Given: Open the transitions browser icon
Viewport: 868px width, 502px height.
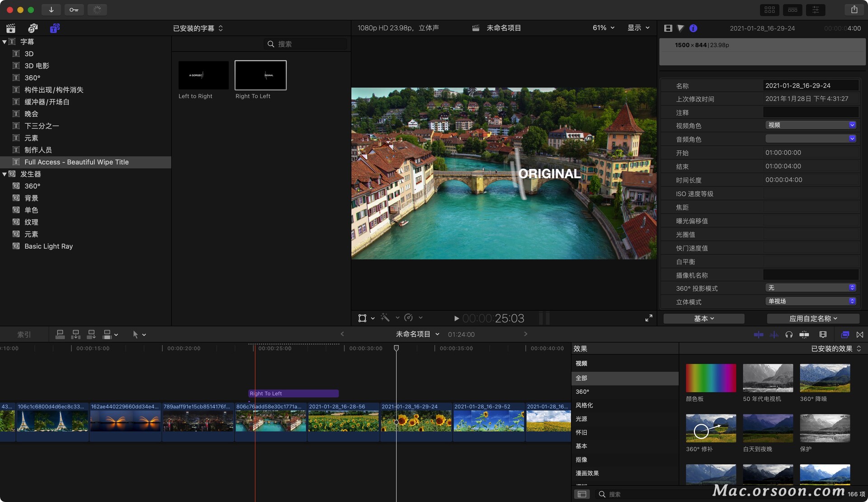Looking at the screenshot, I should [859, 335].
